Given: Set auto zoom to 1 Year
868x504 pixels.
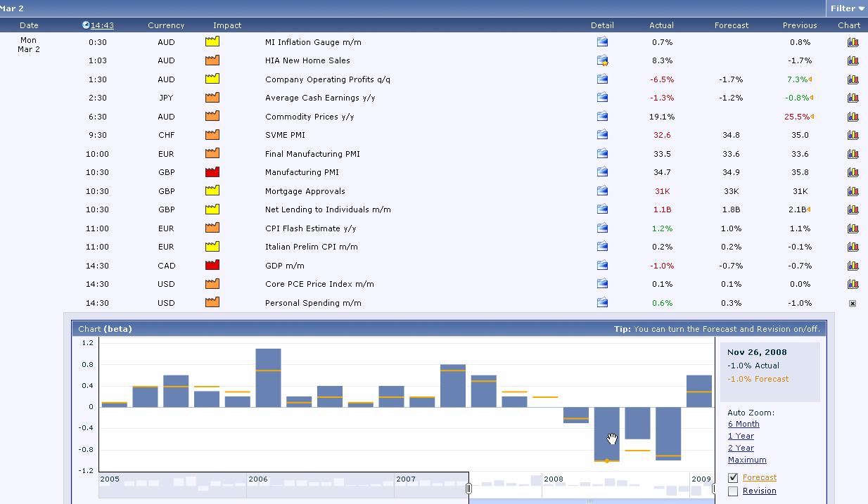Looking at the screenshot, I should pyautogui.click(x=741, y=436).
